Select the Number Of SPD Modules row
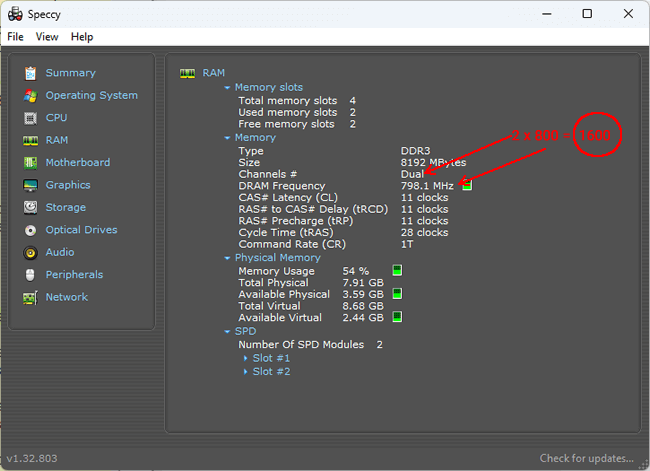650x471 pixels. (310, 345)
